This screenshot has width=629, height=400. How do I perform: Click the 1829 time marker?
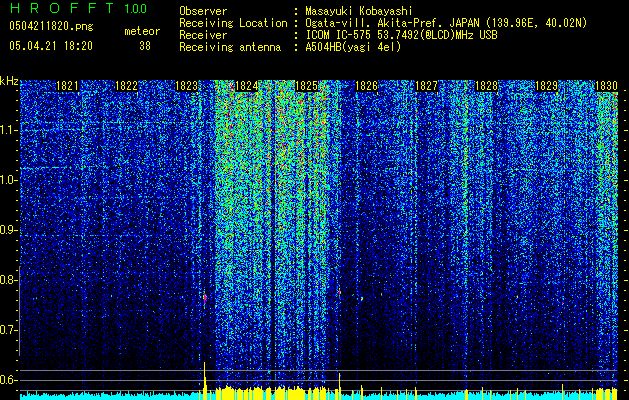(x=547, y=86)
